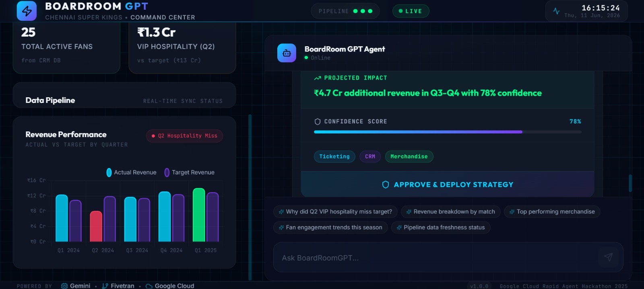Image resolution: width=644 pixels, height=289 pixels.
Task: Click the Online status under agent name
Action: pyautogui.click(x=318, y=58)
